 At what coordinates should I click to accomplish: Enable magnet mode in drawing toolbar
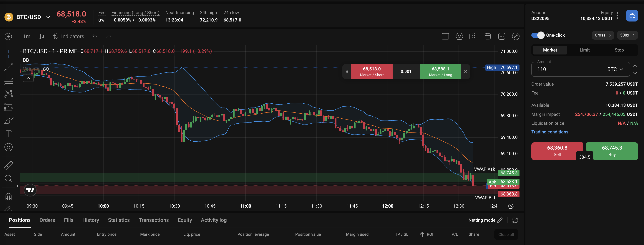[x=9, y=197]
